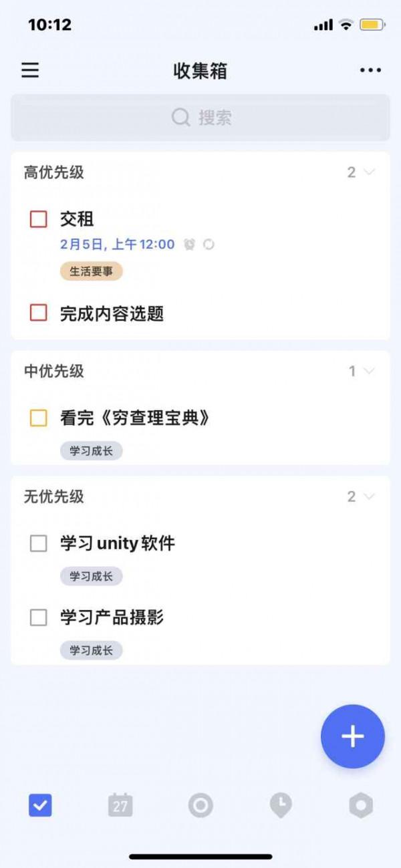This screenshot has height=868, width=401.
Task: Open the 学习成长 tag under 穷查理宝典
Action: click(x=92, y=450)
